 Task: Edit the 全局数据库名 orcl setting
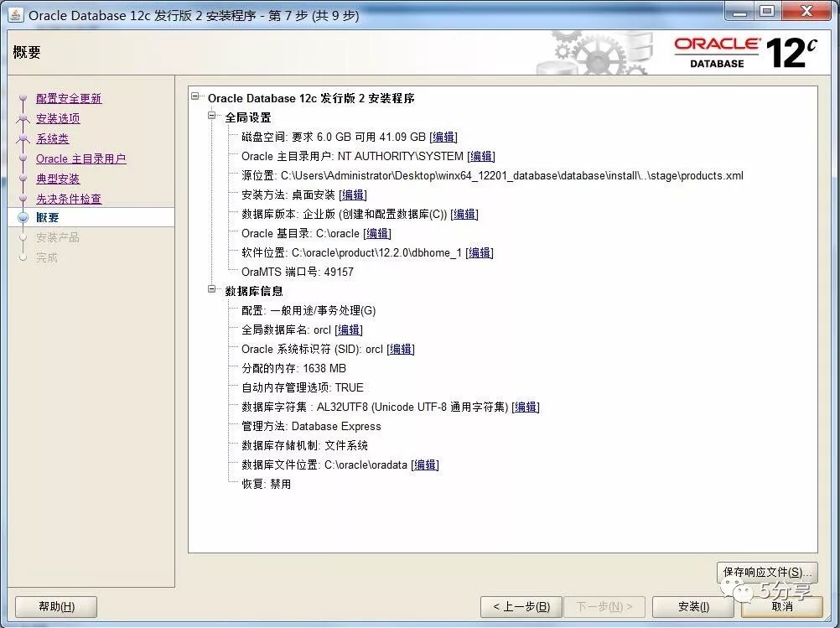[349, 330]
